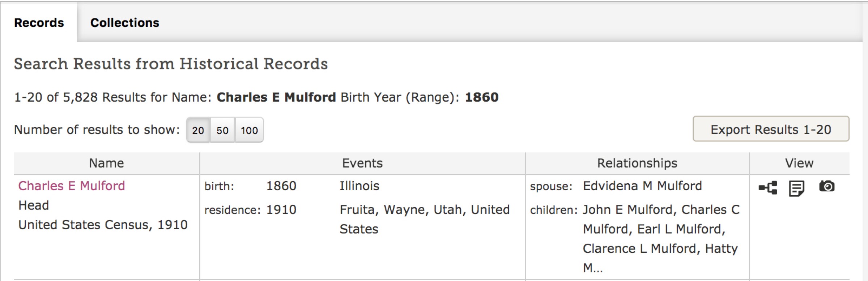This screenshot has width=868, height=281.
Task: Click the Export Results 1-20 button
Action: [771, 129]
